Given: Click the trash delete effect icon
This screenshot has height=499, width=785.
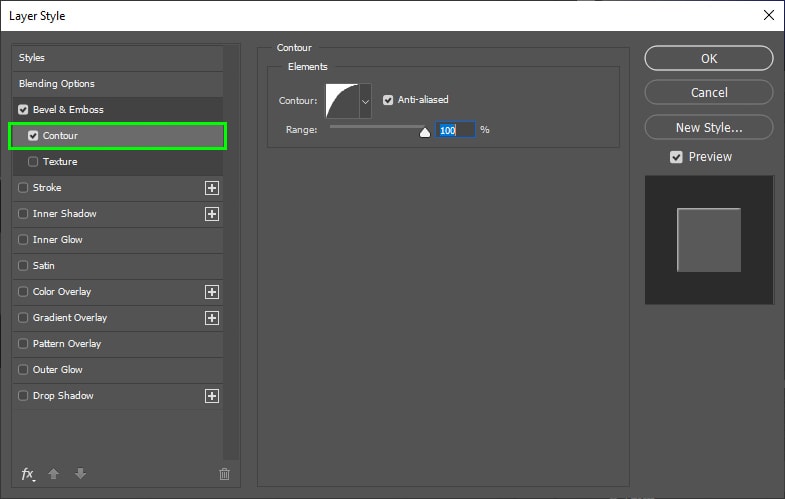Looking at the screenshot, I should (224, 474).
